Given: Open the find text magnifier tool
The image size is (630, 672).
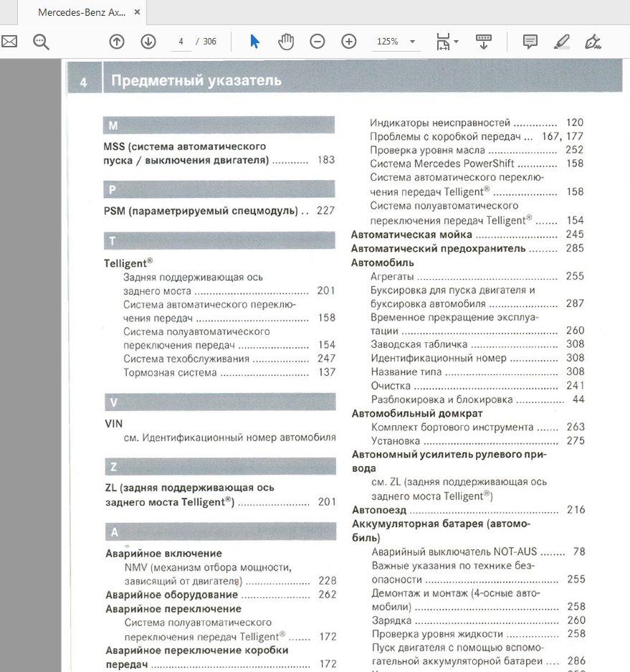Looking at the screenshot, I should (x=41, y=42).
